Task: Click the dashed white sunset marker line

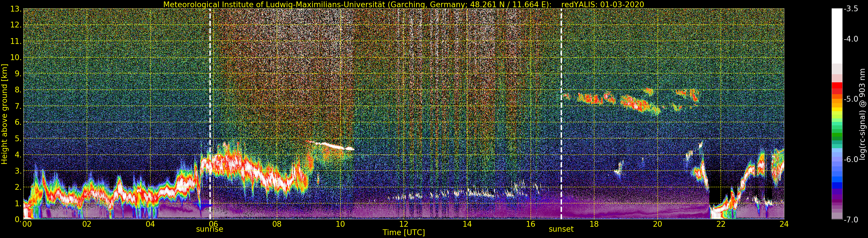Action: (561, 114)
